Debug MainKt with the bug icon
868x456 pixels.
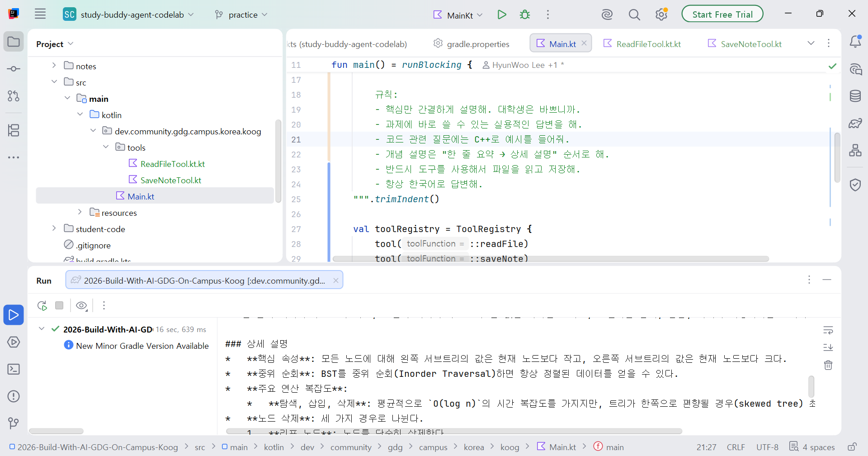(525, 14)
